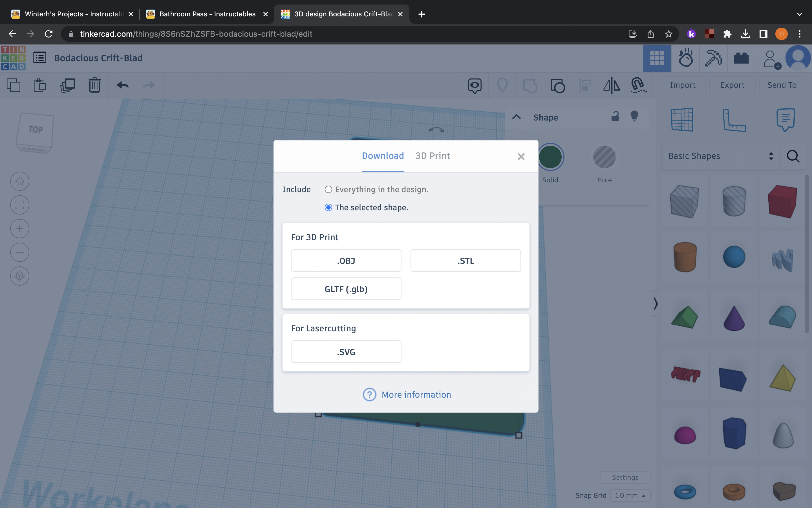
Task: Click the Zoom out minus button
Action: 20,252
